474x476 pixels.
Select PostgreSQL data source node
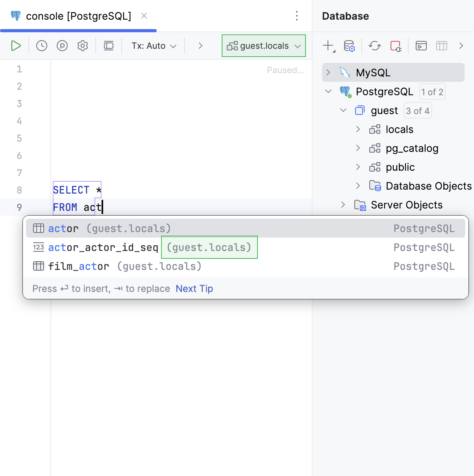pyautogui.click(x=384, y=92)
